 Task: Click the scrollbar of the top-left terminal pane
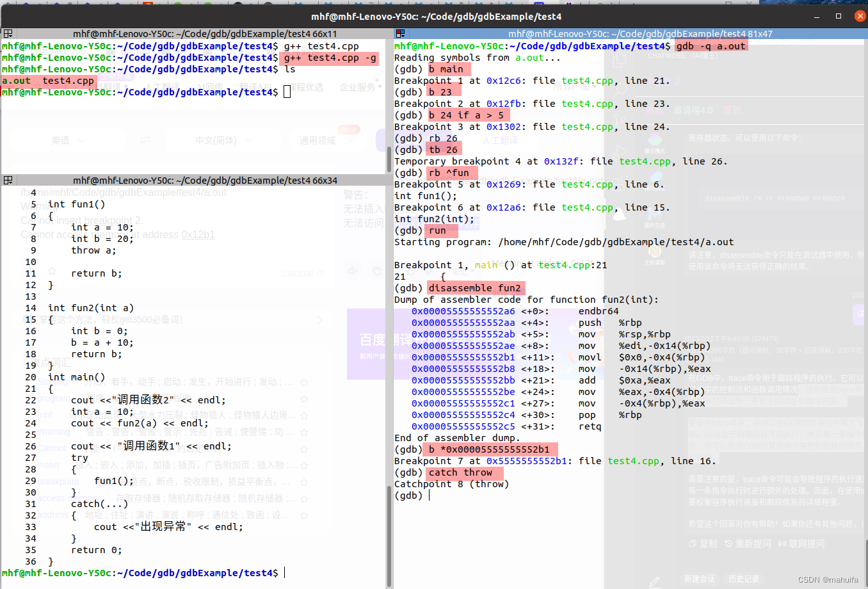[389, 159]
